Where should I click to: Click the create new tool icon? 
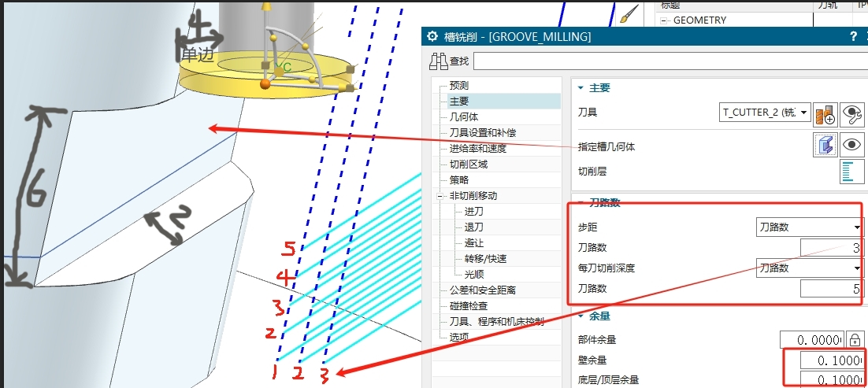click(x=825, y=113)
